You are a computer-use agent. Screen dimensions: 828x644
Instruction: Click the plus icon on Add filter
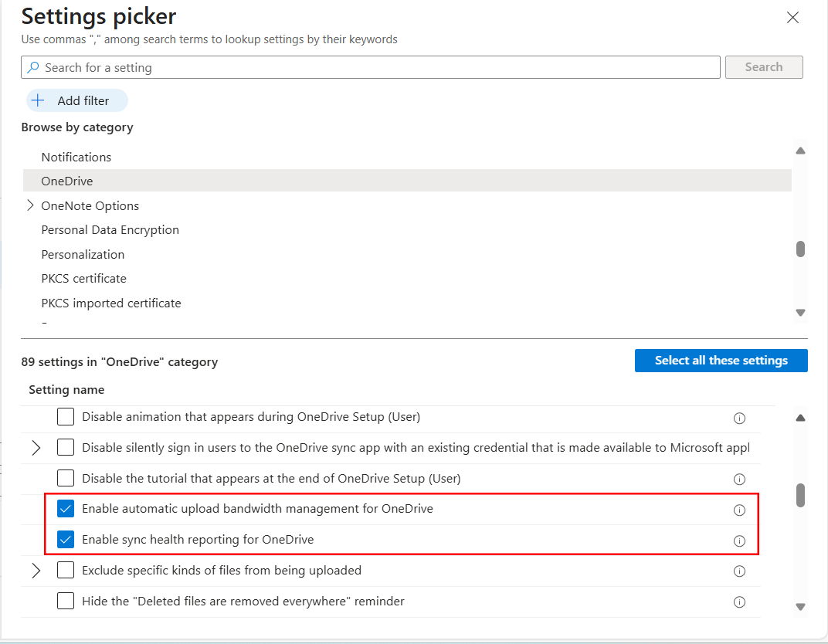pos(38,100)
